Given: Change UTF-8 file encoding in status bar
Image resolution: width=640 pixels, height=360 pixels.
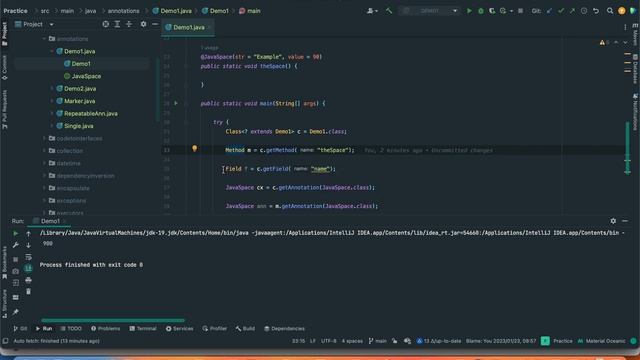Looking at the screenshot, I should [329, 341].
